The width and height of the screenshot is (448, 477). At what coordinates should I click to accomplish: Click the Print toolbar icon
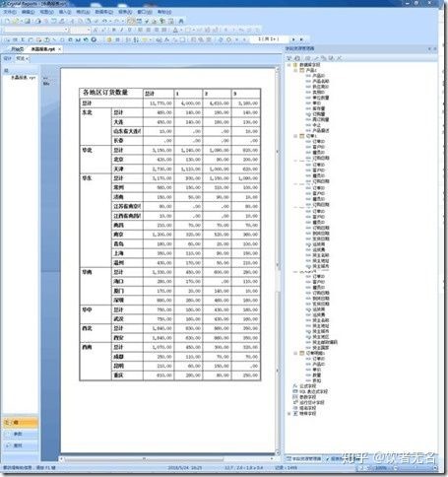(38, 21)
